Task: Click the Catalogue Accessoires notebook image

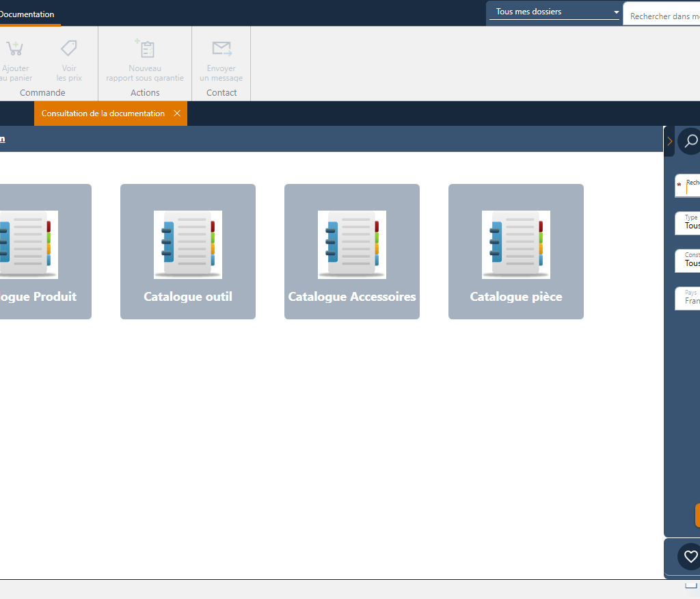Action: point(352,244)
